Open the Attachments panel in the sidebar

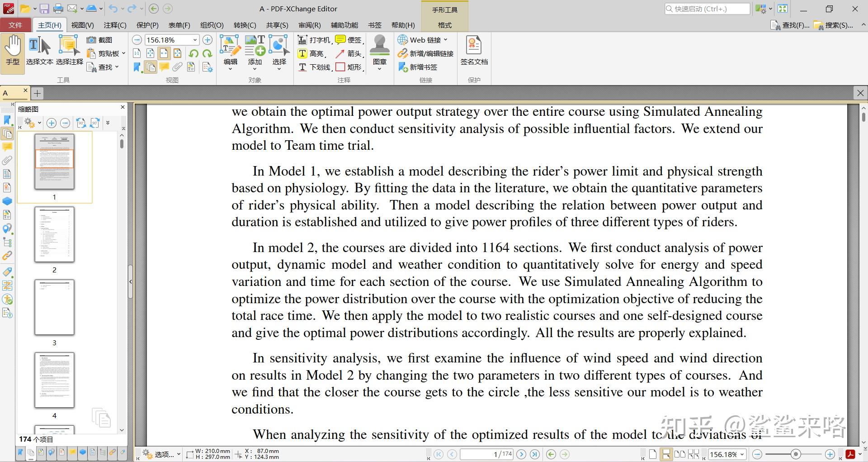pos(7,160)
